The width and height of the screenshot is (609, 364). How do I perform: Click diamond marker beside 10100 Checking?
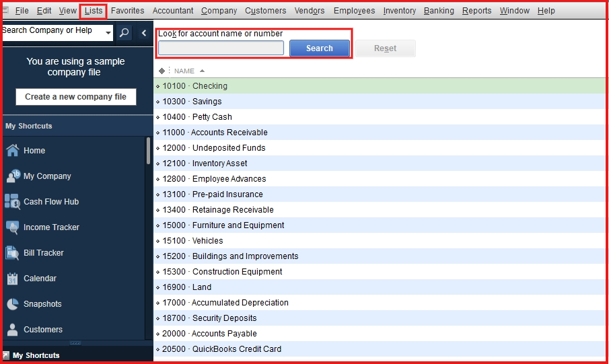pos(157,86)
